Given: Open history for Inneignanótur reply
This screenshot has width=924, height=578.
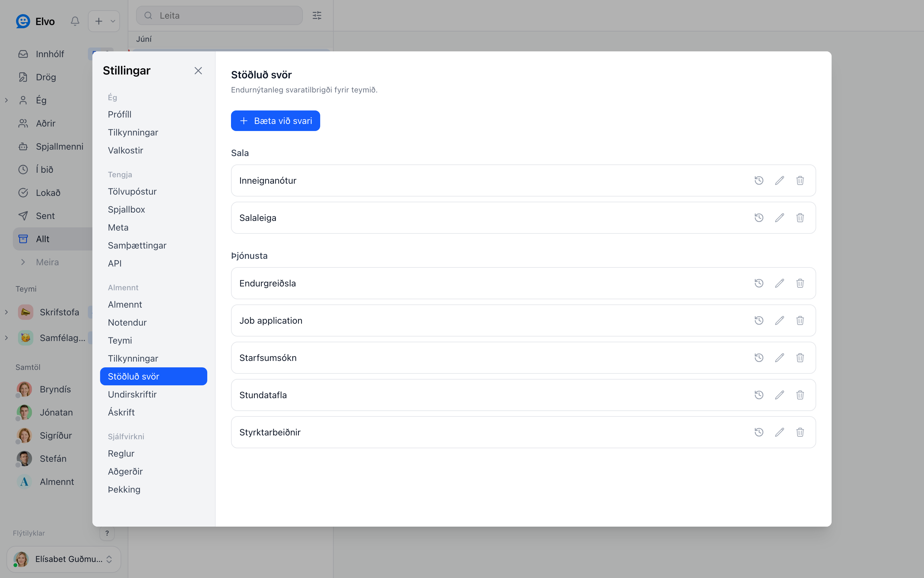Looking at the screenshot, I should tap(759, 180).
